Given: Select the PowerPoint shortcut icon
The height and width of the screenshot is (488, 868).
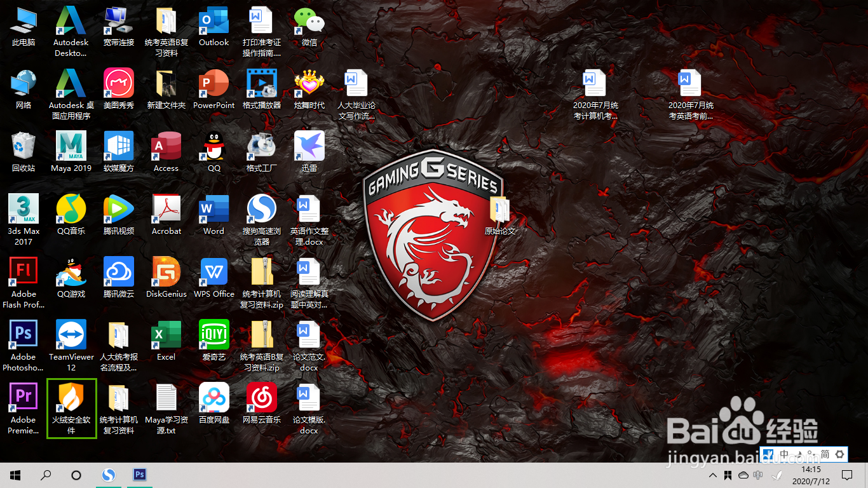Looking at the screenshot, I should point(214,90).
